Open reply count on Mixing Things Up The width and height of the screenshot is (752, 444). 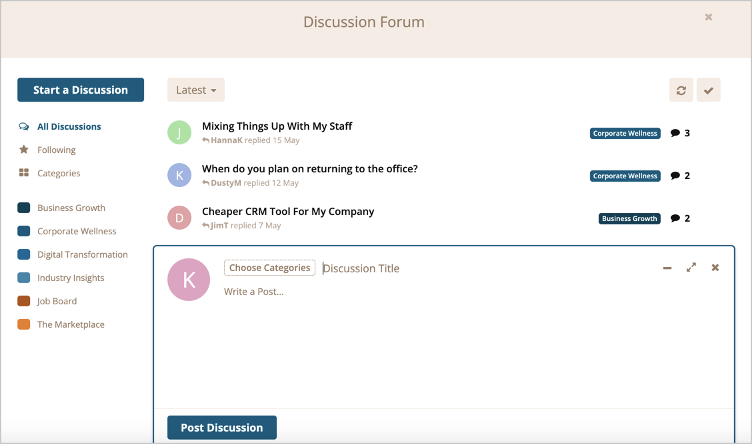pos(680,133)
